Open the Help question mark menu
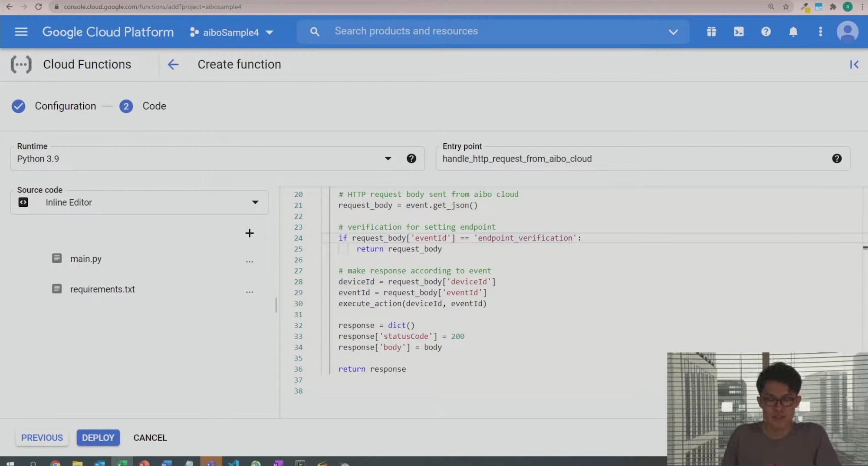Screen dimensions: 868x466 (766, 32)
